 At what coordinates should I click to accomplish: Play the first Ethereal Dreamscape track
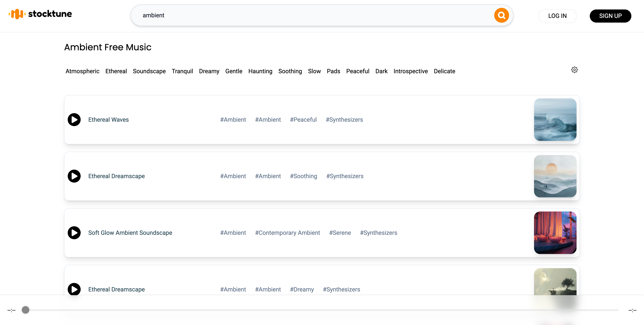click(74, 176)
